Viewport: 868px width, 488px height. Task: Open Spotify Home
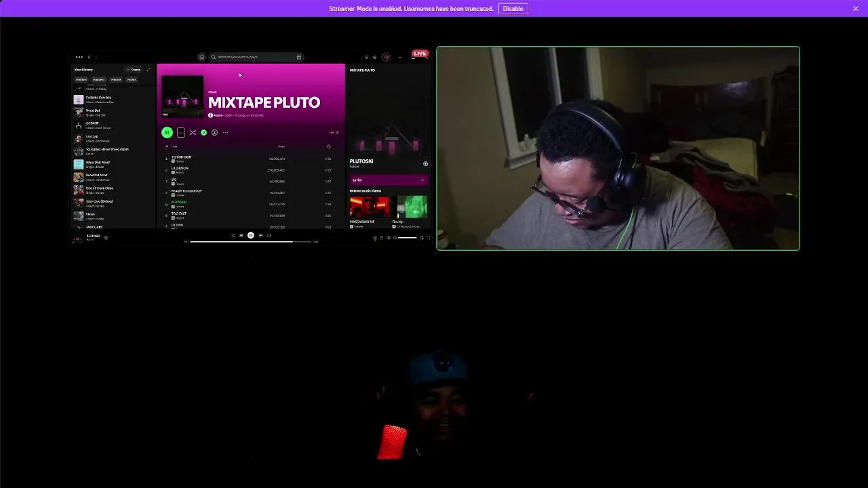pyautogui.click(x=201, y=57)
